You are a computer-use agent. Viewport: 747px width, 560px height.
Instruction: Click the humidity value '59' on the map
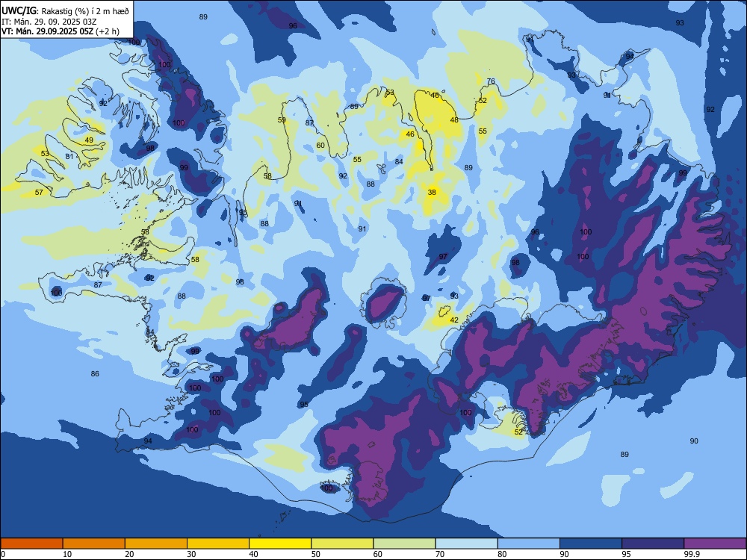point(282,120)
